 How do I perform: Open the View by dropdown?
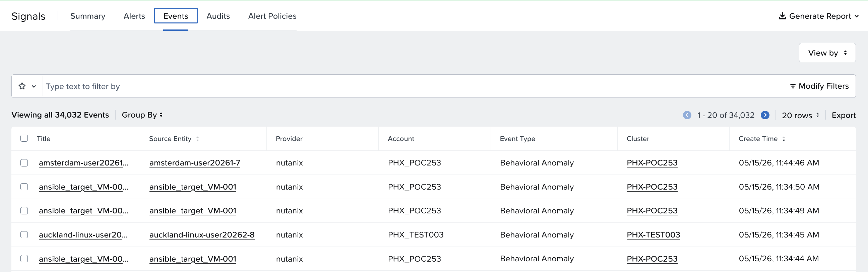pyautogui.click(x=827, y=53)
